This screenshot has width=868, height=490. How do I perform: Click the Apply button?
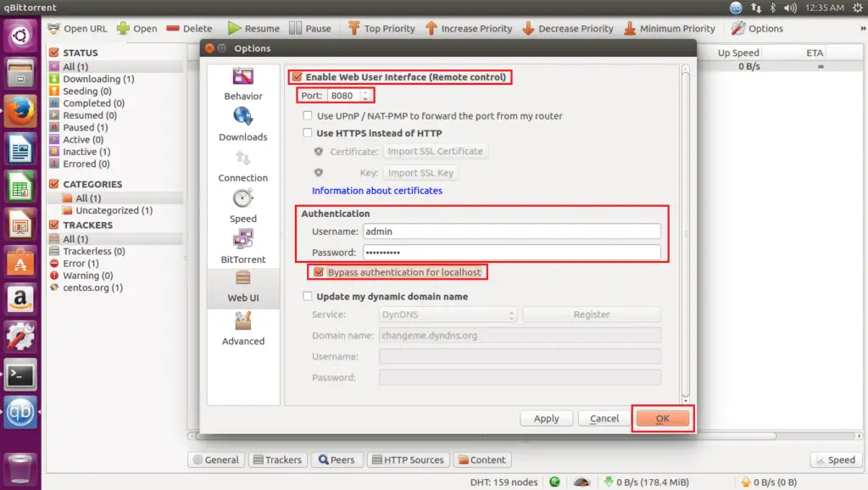(547, 419)
